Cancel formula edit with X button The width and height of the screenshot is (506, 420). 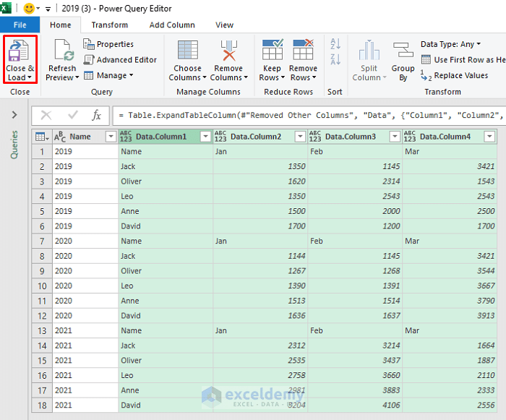point(46,115)
